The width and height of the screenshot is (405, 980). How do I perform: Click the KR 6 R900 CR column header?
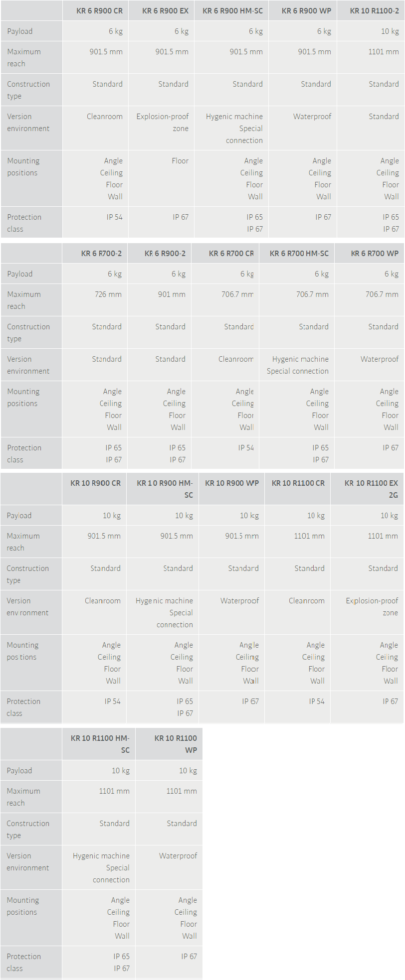99,11
